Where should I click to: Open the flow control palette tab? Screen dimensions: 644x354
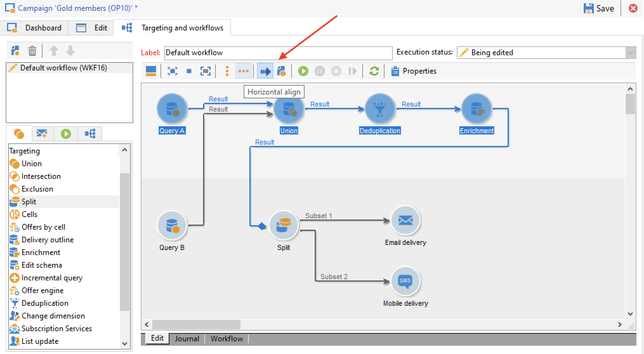(x=66, y=134)
